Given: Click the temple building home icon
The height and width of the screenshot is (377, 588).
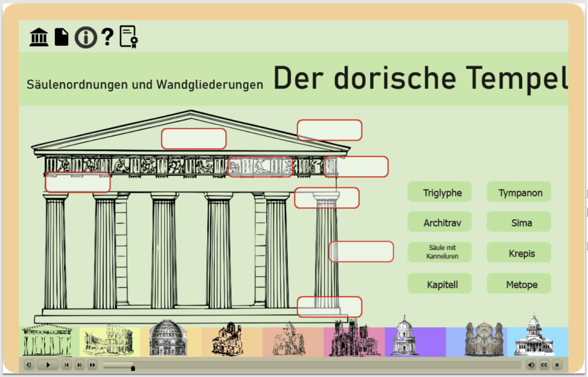Looking at the screenshot, I should tap(39, 37).
